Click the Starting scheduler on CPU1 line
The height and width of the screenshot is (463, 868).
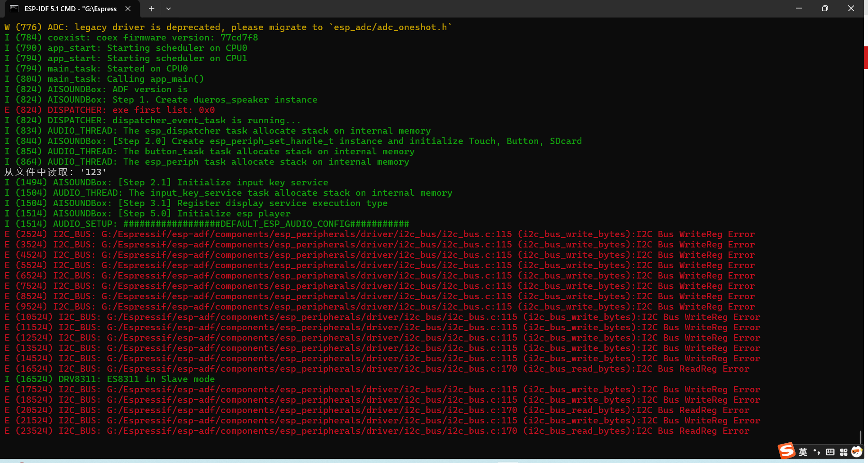tap(126, 58)
